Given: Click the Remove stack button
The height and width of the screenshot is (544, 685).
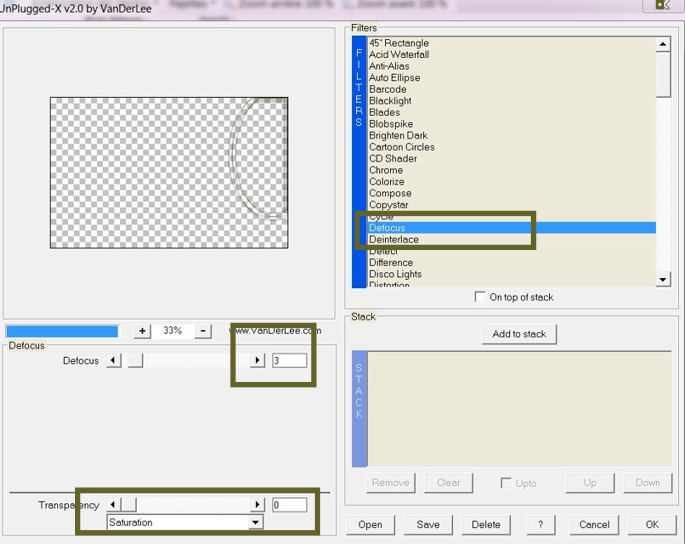Looking at the screenshot, I should tap(391, 483).
